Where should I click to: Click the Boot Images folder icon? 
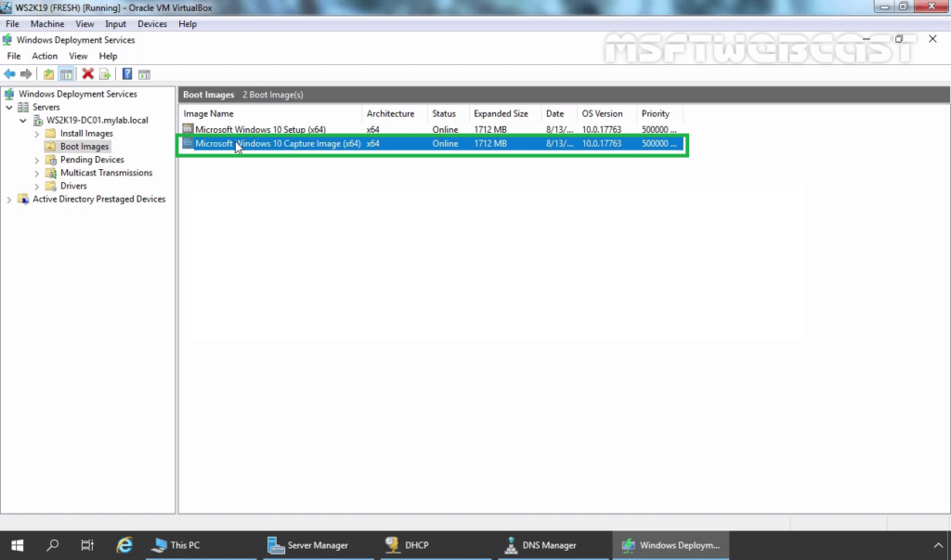51,146
